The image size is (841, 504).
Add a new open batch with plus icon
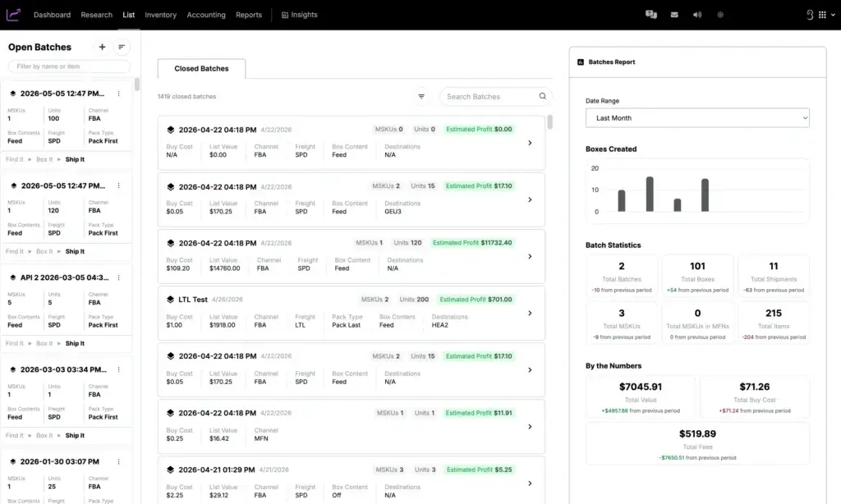(x=102, y=47)
